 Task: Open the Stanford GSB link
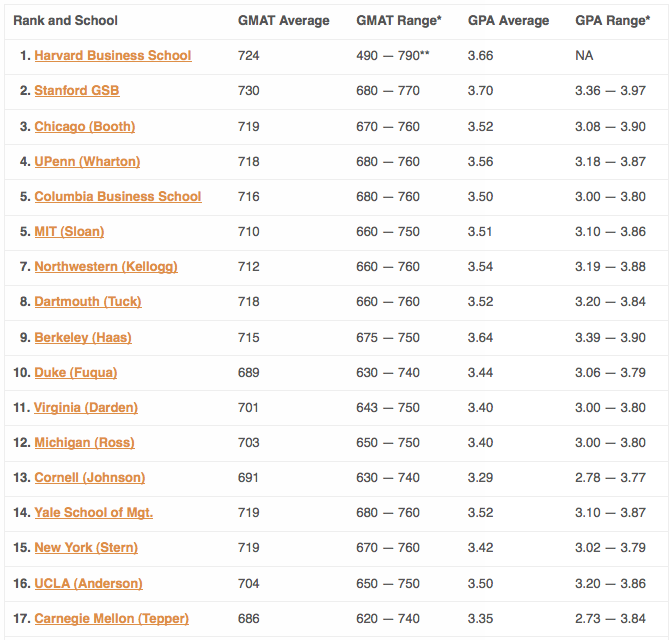tap(77, 91)
